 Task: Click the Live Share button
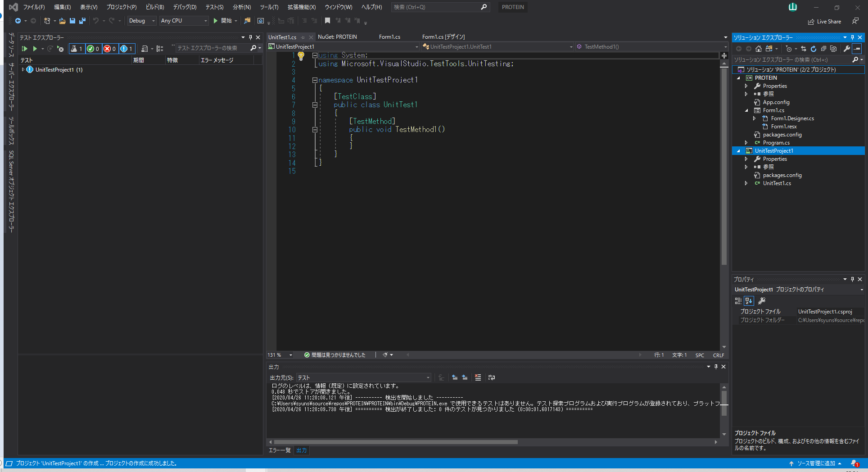(x=824, y=22)
